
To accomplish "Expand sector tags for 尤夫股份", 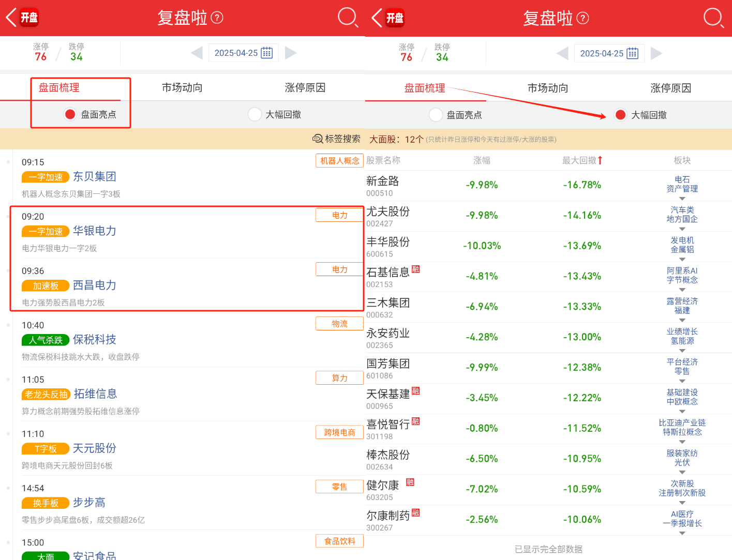I will 682,229.
